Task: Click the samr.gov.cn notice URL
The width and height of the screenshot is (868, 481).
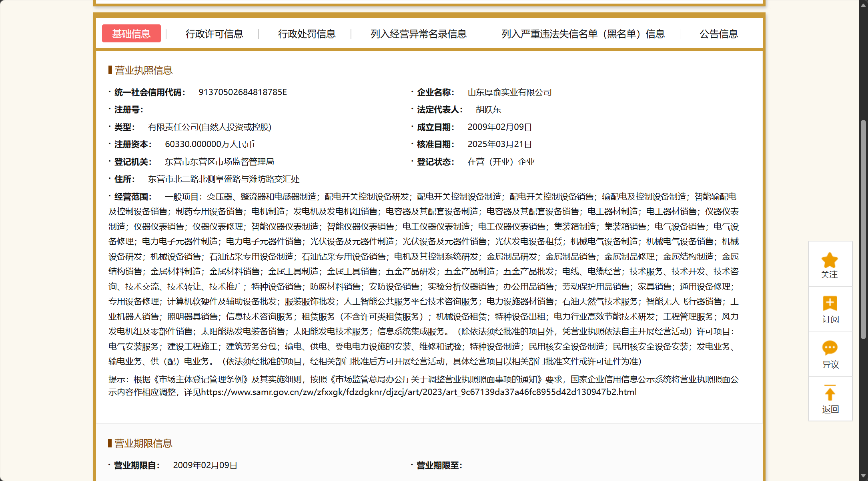Action: click(x=419, y=392)
